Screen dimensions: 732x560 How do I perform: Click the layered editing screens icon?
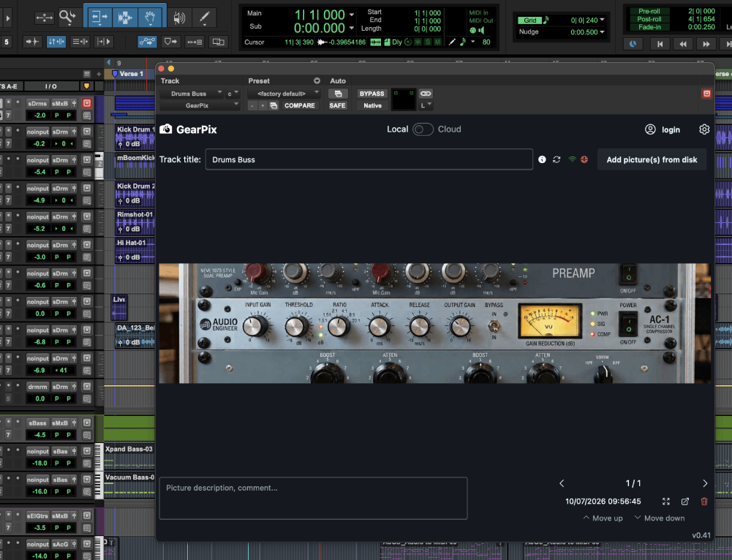218,42
